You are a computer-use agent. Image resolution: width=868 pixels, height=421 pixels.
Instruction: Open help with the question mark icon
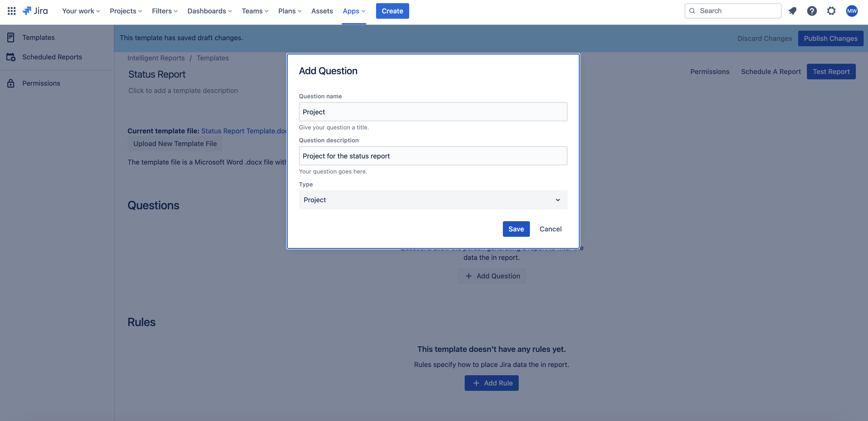tap(812, 11)
